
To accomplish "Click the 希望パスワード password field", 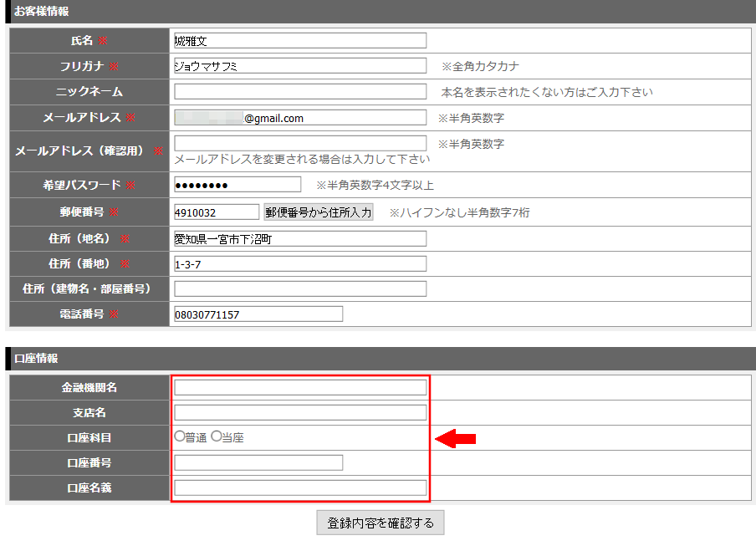I will pyautogui.click(x=238, y=185).
